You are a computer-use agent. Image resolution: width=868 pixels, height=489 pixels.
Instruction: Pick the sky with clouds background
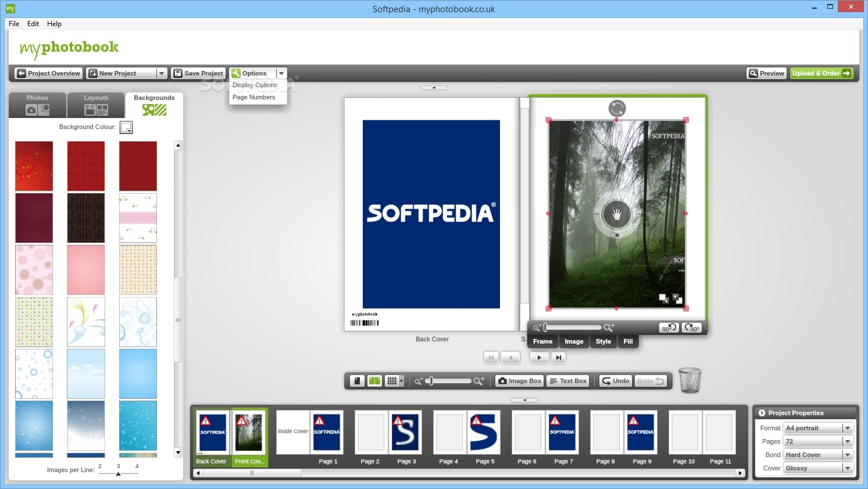(86, 373)
